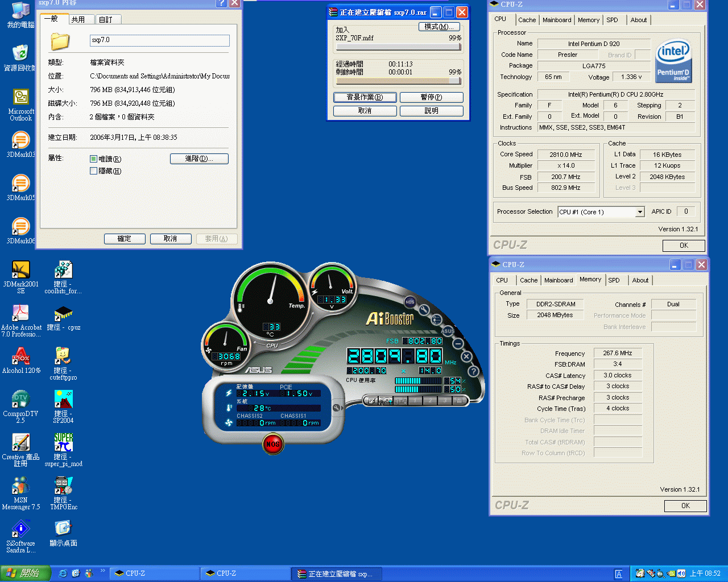The width and height of the screenshot is (728, 582).
Task: Open AI Booster wrench settings icon
Action: click(424, 310)
